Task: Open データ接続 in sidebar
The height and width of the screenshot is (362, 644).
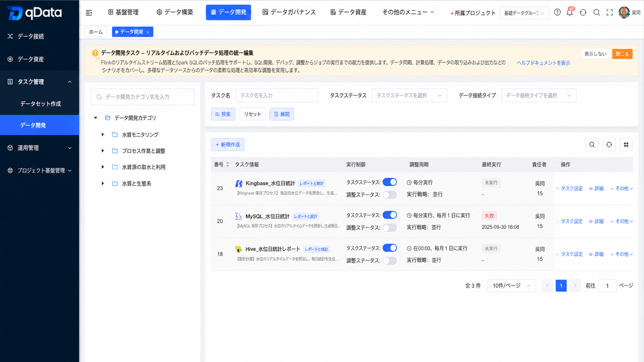Action: [x=39, y=36]
